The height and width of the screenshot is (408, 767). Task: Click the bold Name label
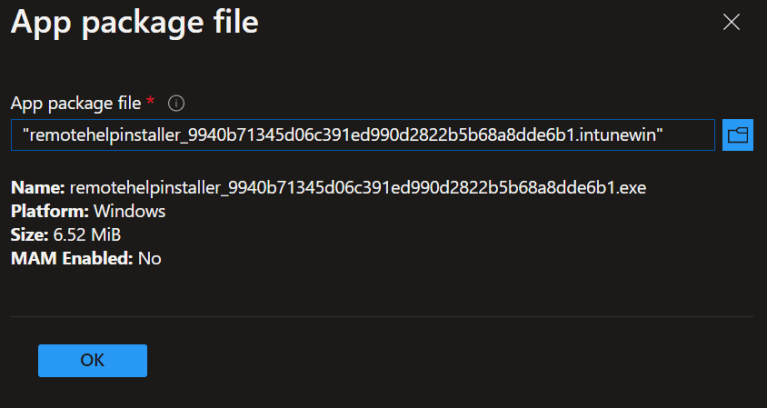point(38,188)
